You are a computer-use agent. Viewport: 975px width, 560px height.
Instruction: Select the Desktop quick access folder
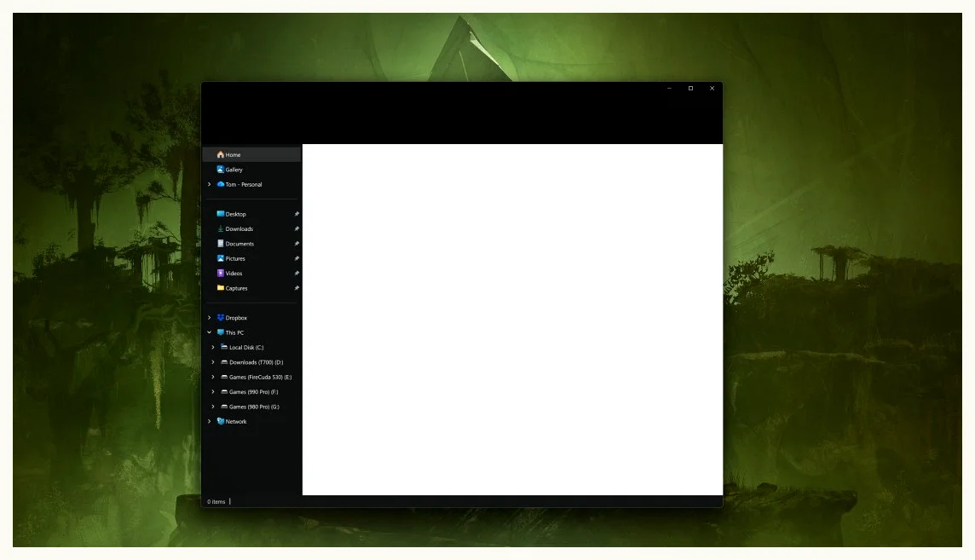[x=235, y=214]
